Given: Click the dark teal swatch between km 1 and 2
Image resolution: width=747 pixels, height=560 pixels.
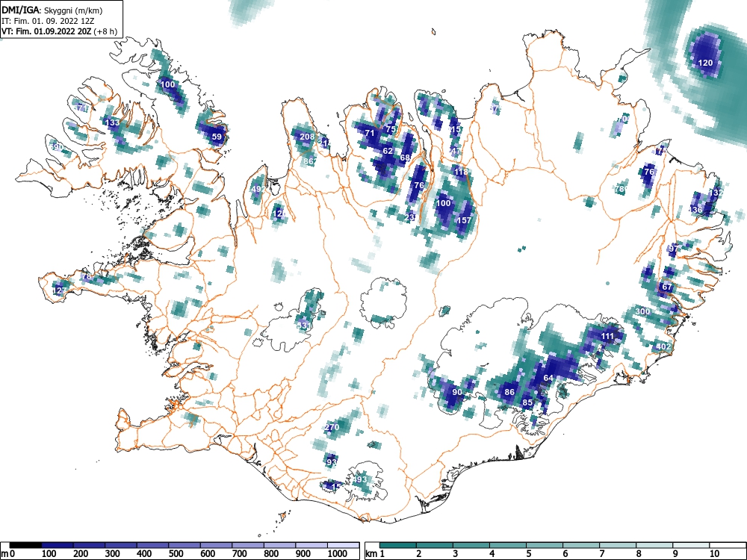Looking at the screenshot, I should (398, 545).
